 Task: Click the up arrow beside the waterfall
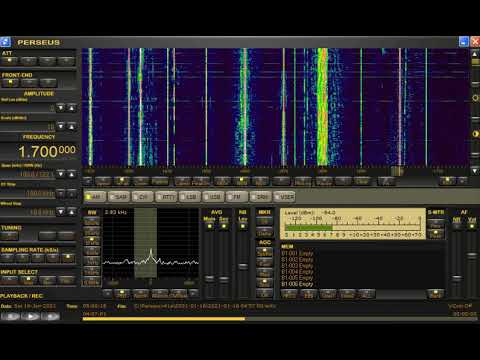point(475,54)
